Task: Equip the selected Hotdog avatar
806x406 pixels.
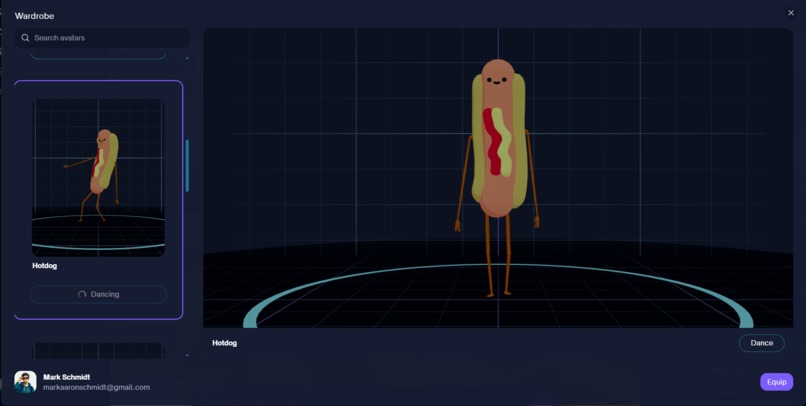Action: pos(776,382)
